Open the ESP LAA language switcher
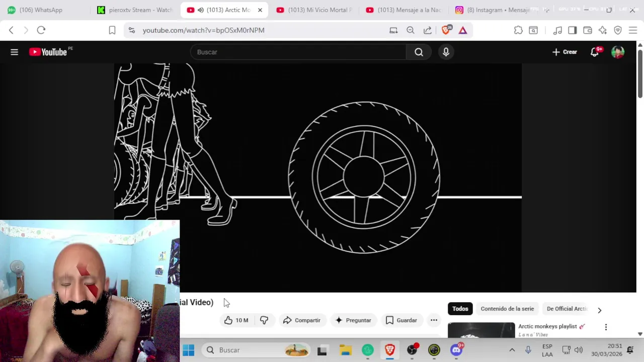The height and width of the screenshot is (362, 644). pyautogui.click(x=547, y=350)
